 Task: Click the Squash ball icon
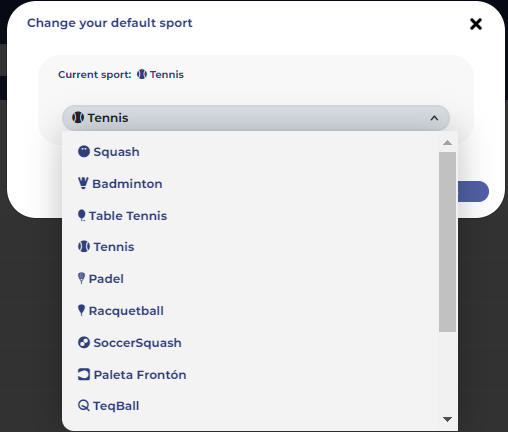click(84, 151)
